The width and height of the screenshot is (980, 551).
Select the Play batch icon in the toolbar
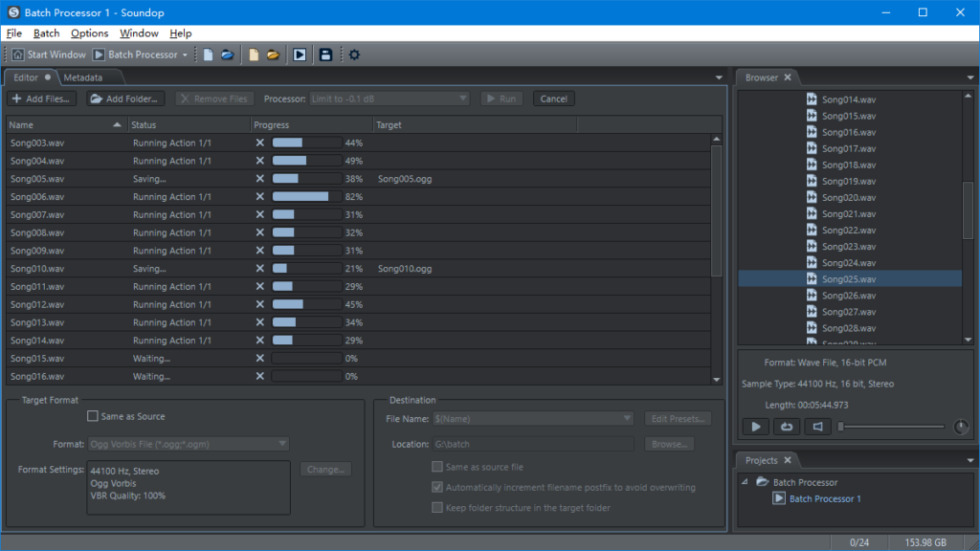coord(300,55)
